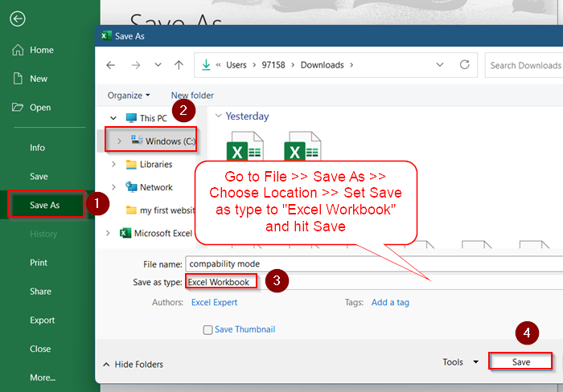
Task: Collapse the Yesterday group header
Action: click(218, 116)
